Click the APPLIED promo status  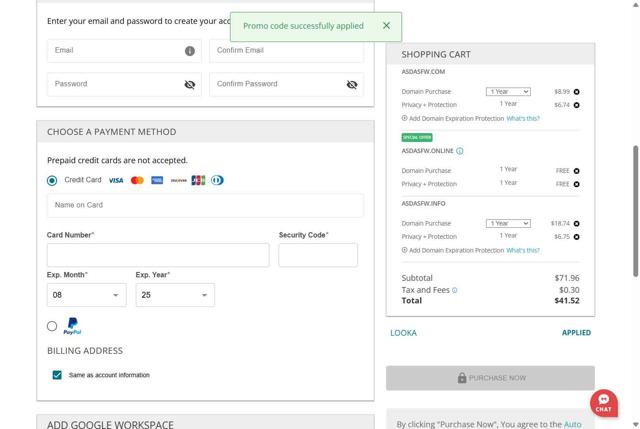576,333
